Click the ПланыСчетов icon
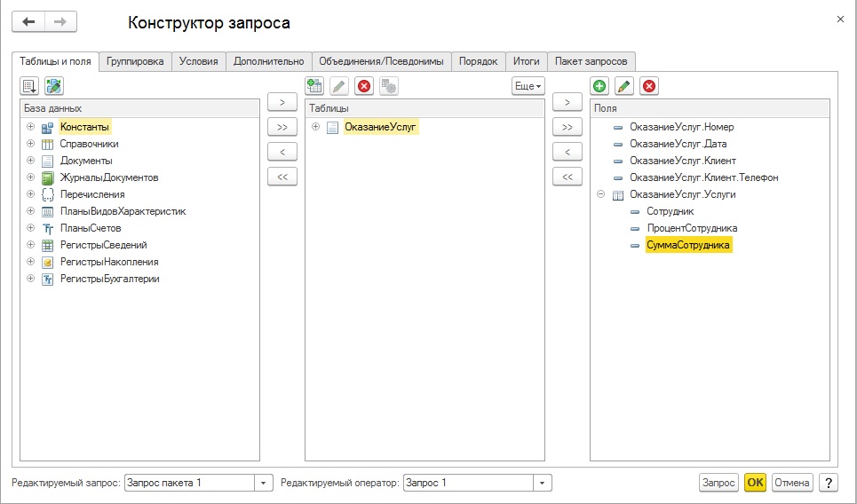 pos(48,228)
